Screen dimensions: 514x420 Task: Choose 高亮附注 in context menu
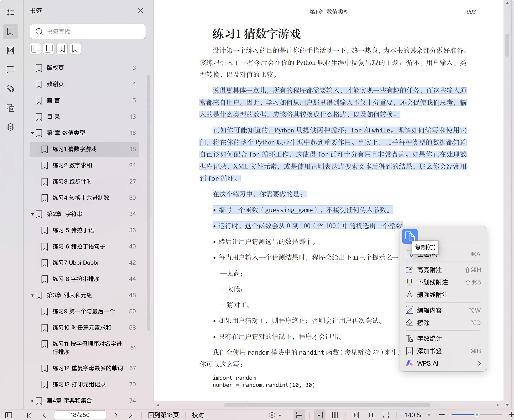[443, 270]
